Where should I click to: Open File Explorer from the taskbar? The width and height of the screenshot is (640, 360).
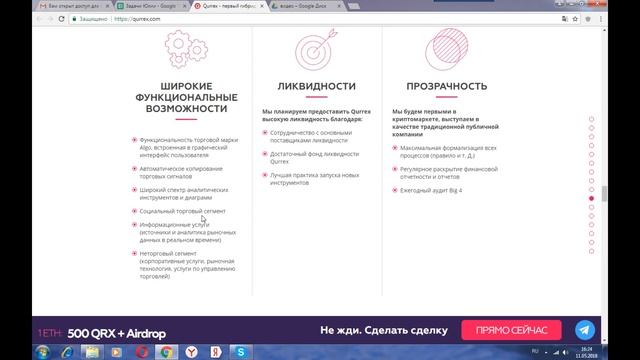coord(92,352)
